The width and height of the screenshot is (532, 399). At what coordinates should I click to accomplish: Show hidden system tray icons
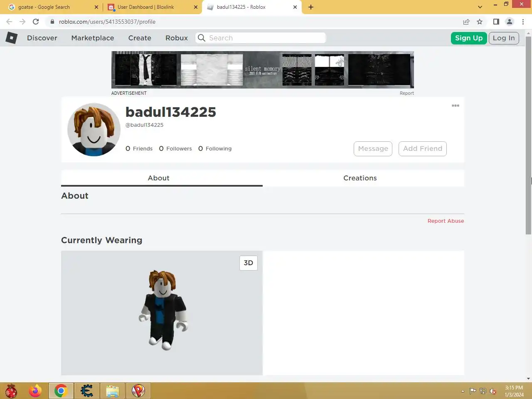click(x=463, y=391)
